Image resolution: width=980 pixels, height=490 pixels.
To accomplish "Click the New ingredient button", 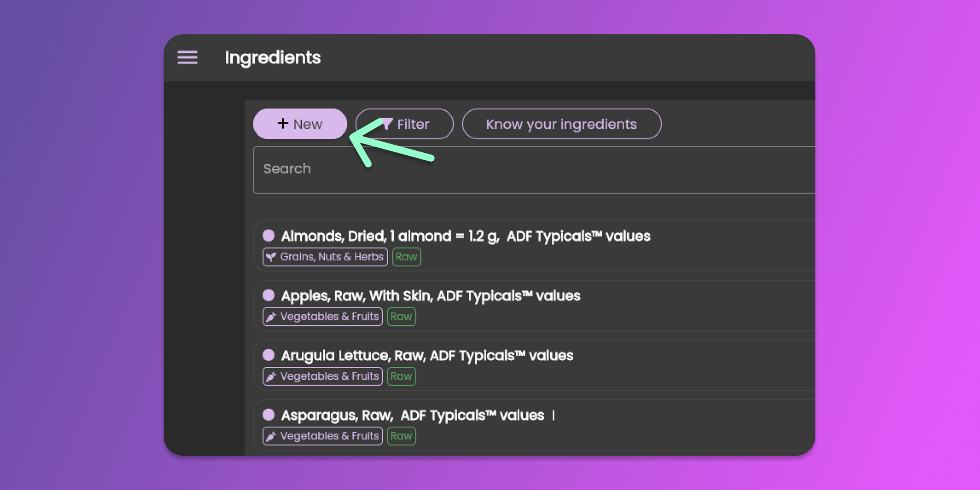I will [x=300, y=124].
